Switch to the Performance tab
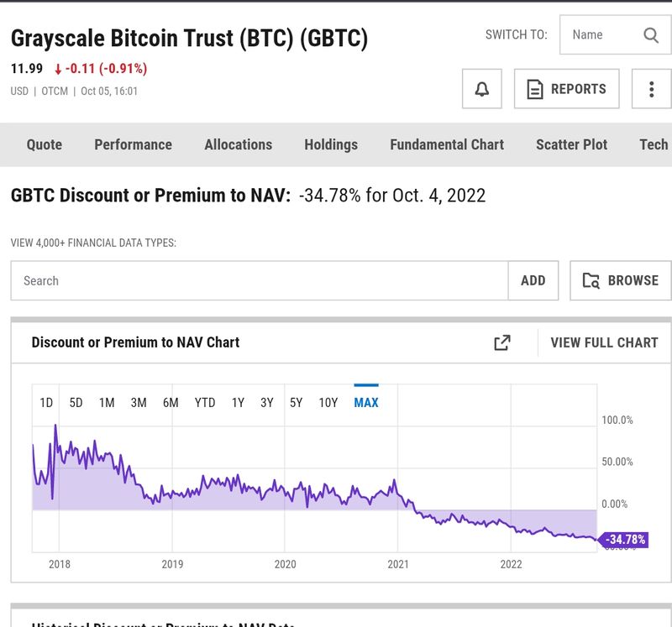 click(x=133, y=144)
